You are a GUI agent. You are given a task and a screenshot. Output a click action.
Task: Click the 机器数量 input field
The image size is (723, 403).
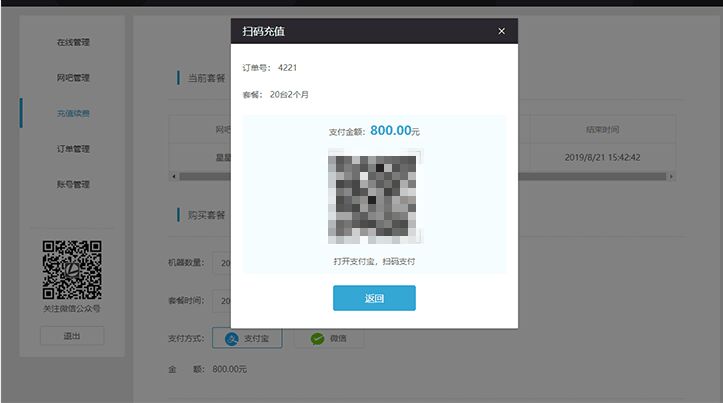tap(222, 263)
